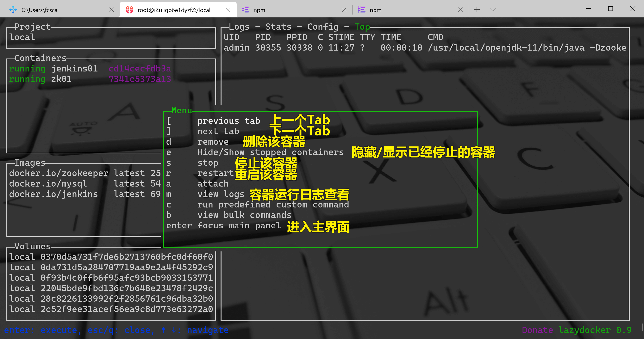Click the first npm tab's list icon
Screen dimensions: 644x339
tap(245, 10)
